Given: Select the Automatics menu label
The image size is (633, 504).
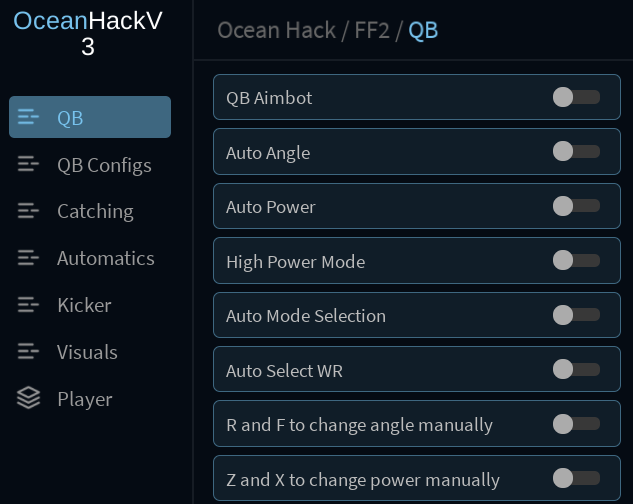Looking at the screenshot, I should coord(106,258).
